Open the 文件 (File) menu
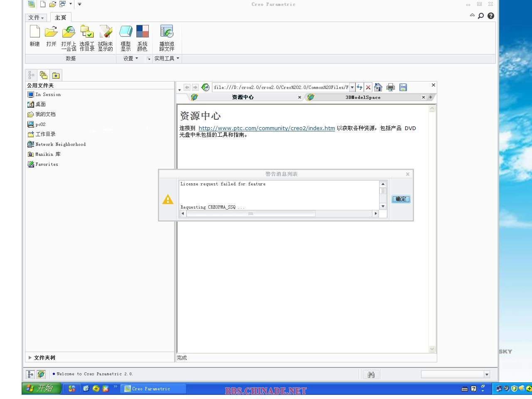 click(x=36, y=17)
